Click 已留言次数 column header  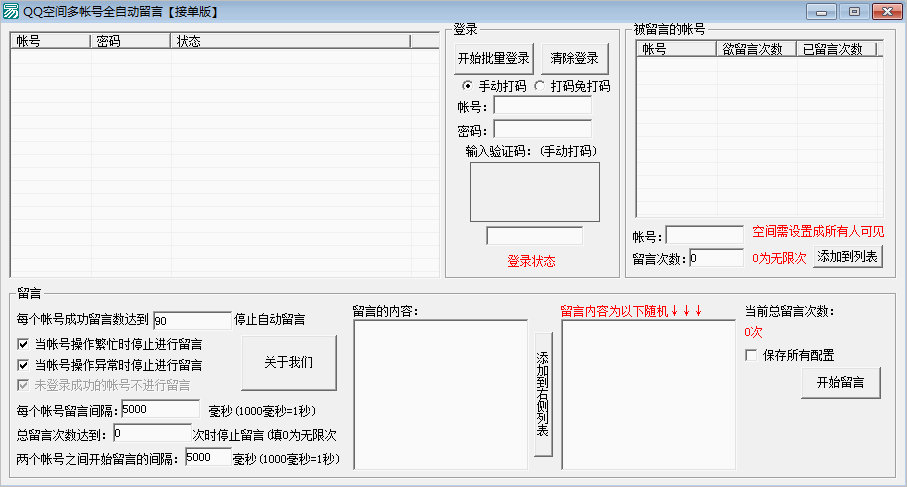coord(837,49)
